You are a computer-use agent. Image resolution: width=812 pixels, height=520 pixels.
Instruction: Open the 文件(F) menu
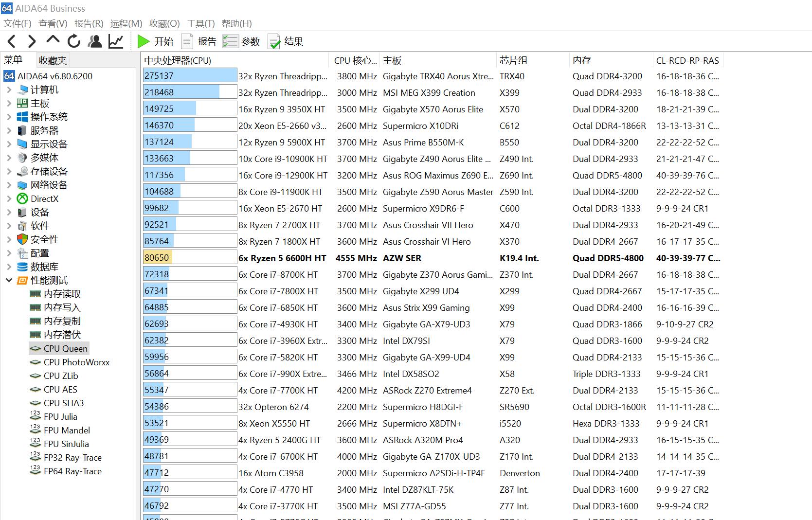[x=18, y=23]
